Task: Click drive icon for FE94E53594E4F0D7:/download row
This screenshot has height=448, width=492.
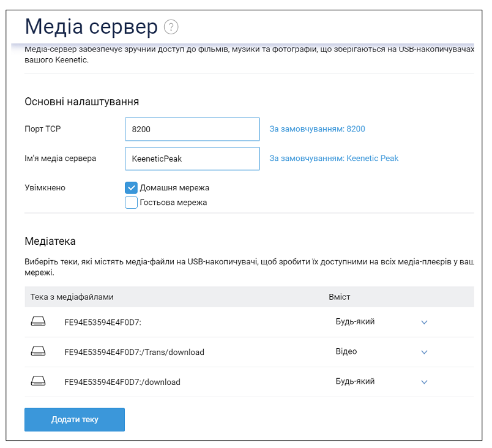Action: 38,381
